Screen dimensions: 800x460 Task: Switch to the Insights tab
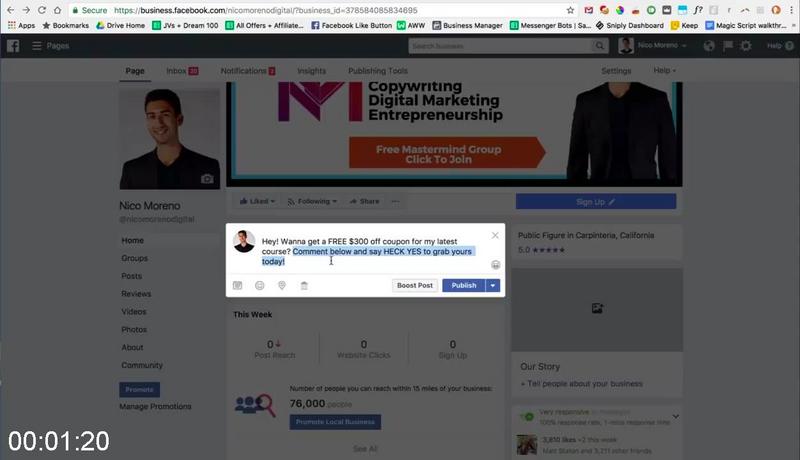(x=311, y=71)
